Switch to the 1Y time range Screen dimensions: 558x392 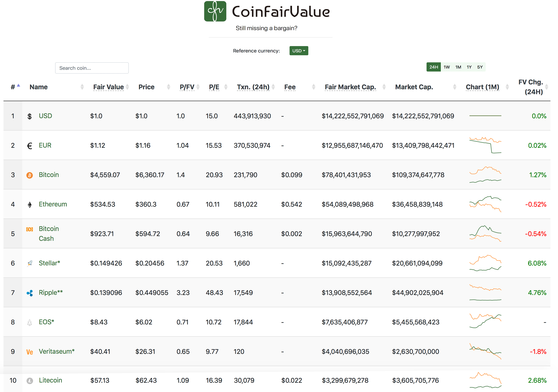(x=469, y=67)
